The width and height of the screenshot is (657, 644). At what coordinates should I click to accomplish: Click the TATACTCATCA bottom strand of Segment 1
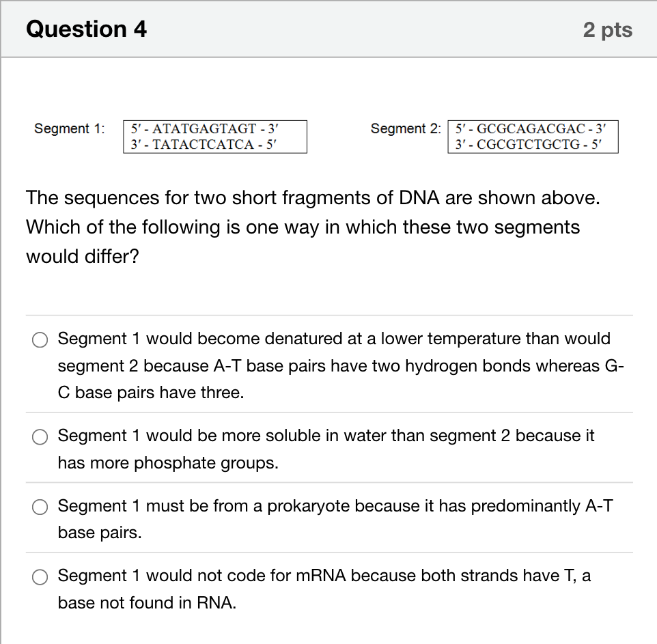(204, 145)
